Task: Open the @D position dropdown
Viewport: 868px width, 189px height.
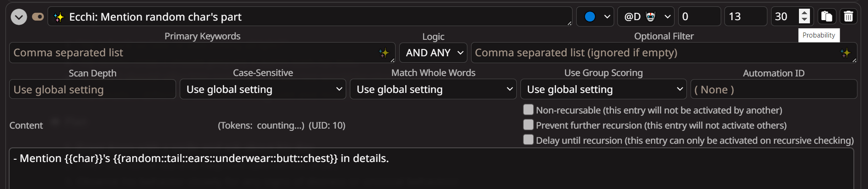Action: click(646, 16)
